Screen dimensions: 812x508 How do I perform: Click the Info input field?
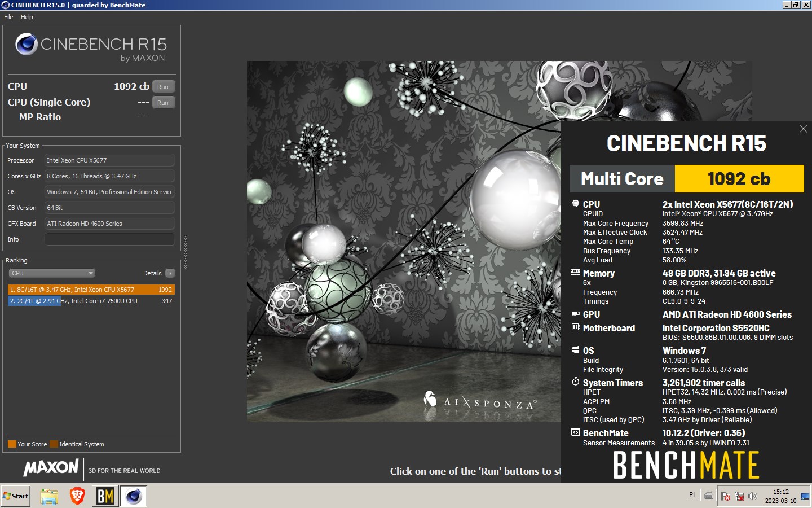pos(109,239)
